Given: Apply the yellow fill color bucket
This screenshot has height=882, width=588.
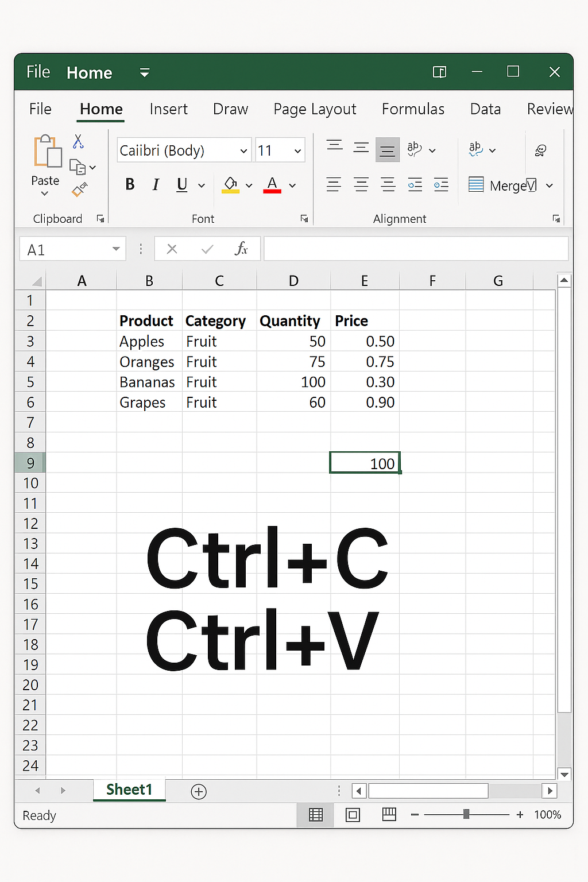Looking at the screenshot, I should coord(230,185).
